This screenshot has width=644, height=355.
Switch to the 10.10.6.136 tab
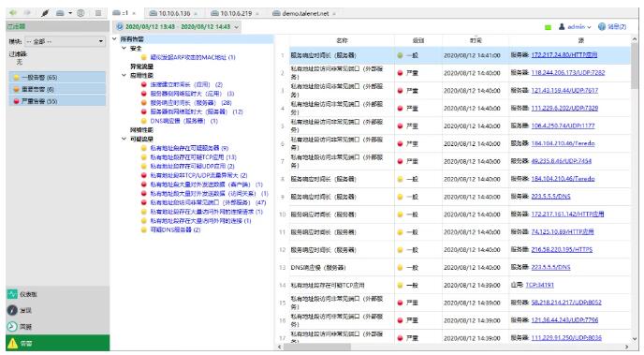tap(174, 13)
